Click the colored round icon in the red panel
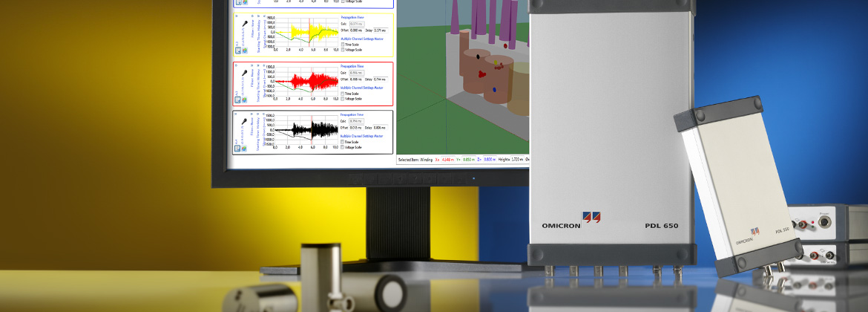 (x=245, y=100)
